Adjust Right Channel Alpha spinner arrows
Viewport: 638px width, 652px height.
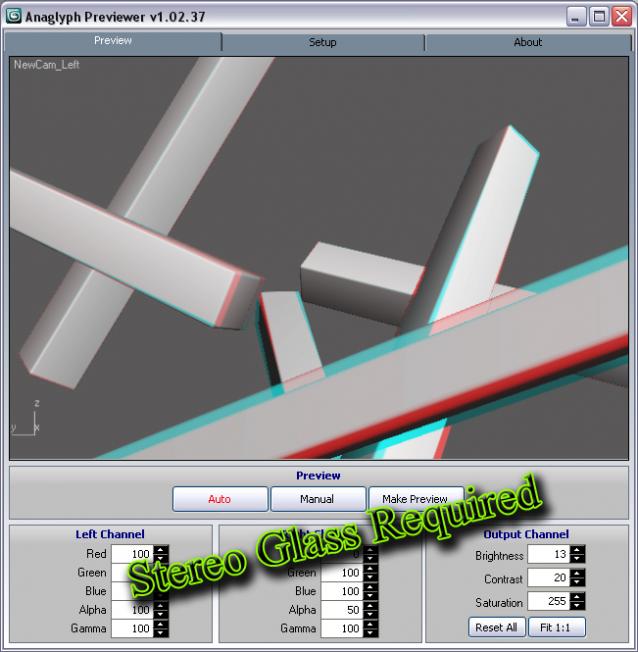371,609
